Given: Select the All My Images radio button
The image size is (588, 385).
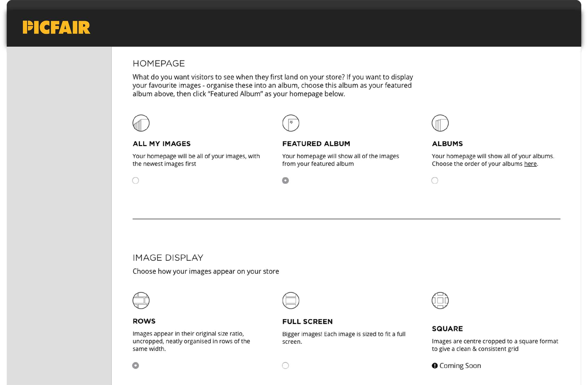Looking at the screenshot, I should [136, 181].
